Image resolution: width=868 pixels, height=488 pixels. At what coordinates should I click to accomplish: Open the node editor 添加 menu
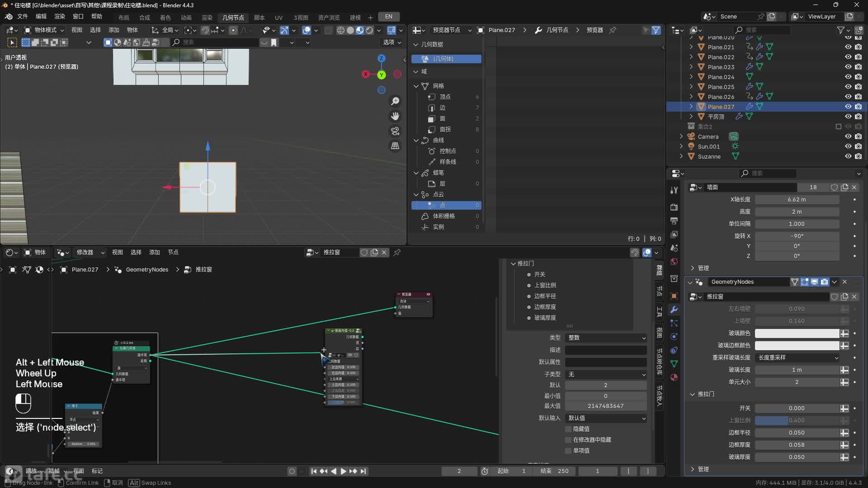pyautogui.click(x=155, y=253)
